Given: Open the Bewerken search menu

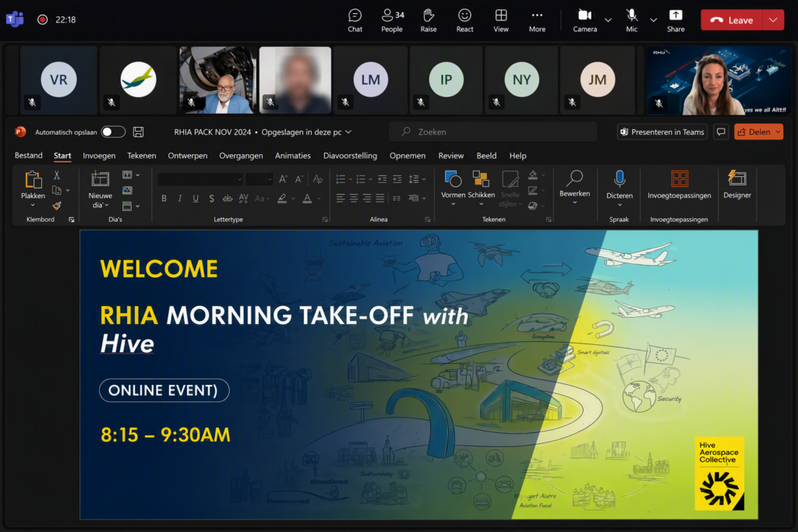Looking at the screenshot, I should 574,187.
